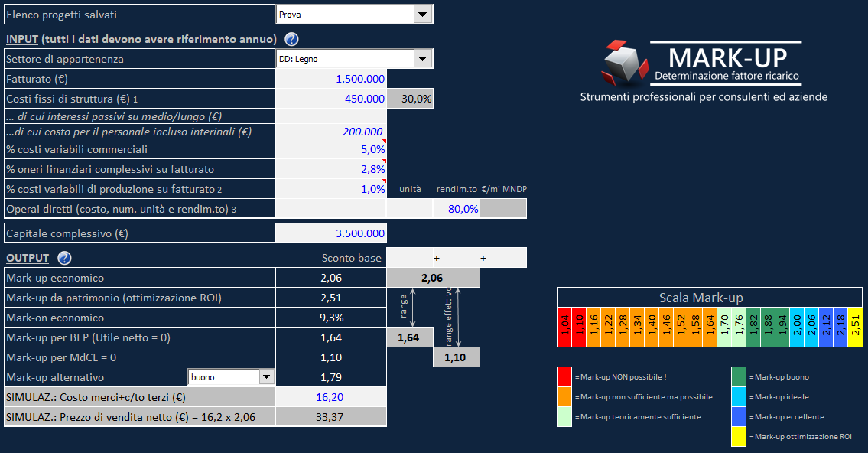Select the empty interessi passivi input cell

pos(331,116)
